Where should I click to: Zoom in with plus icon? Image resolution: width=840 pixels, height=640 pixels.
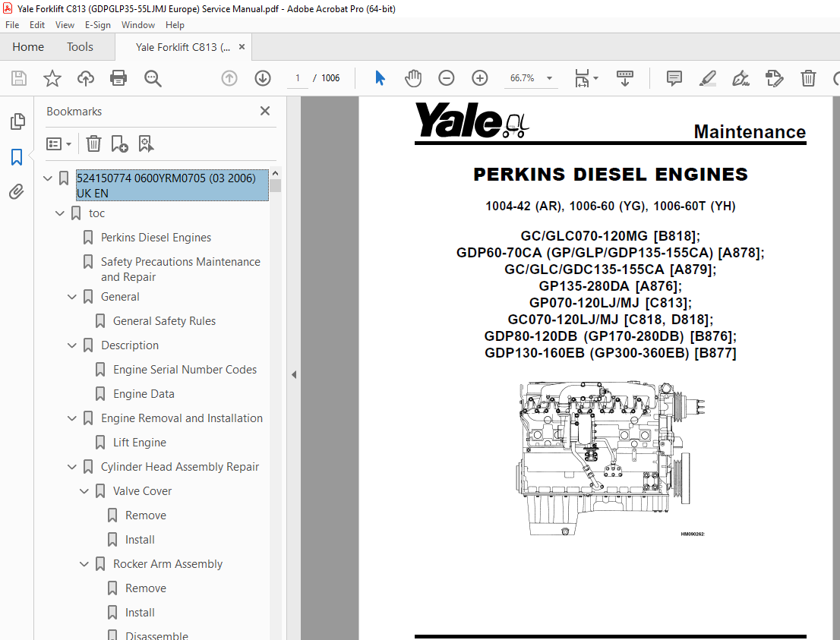click(479, 78)
